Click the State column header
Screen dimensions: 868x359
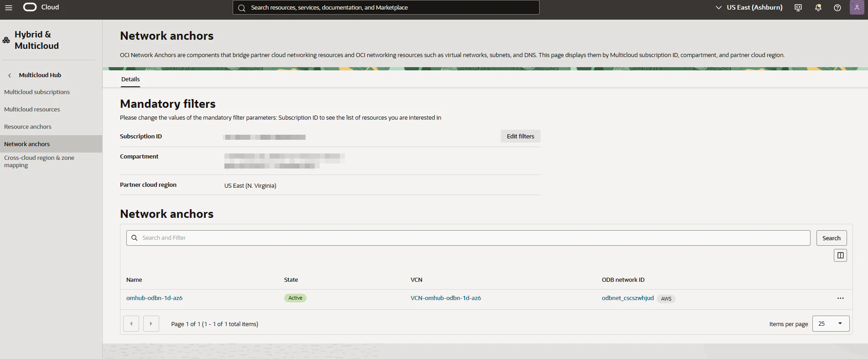pos(291,280)
